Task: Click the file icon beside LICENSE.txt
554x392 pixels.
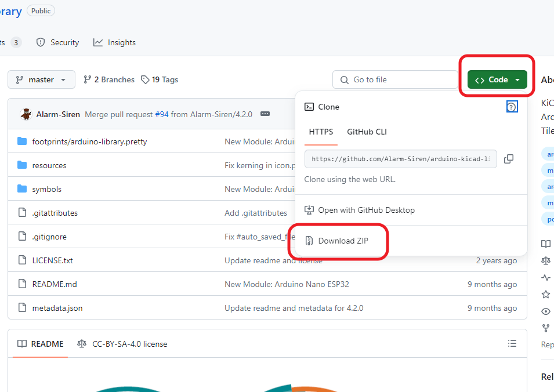Action: point(22,260)
